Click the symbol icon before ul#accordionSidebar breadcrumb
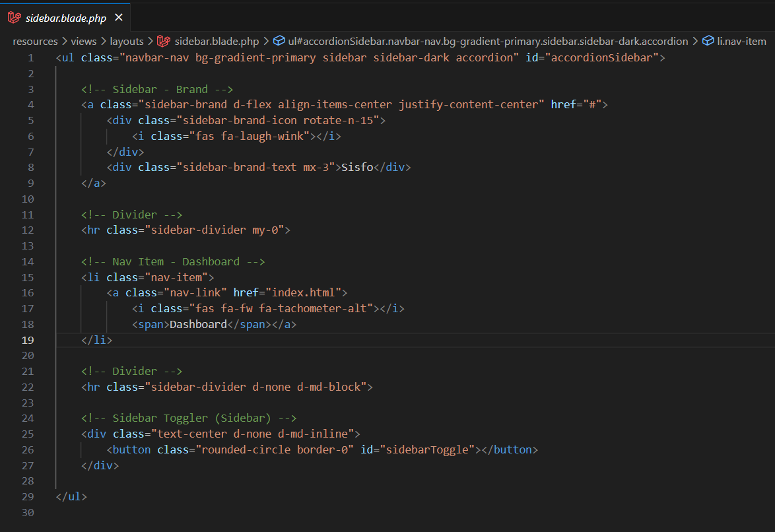The image size is (775, 532). (x=279, y=41)
